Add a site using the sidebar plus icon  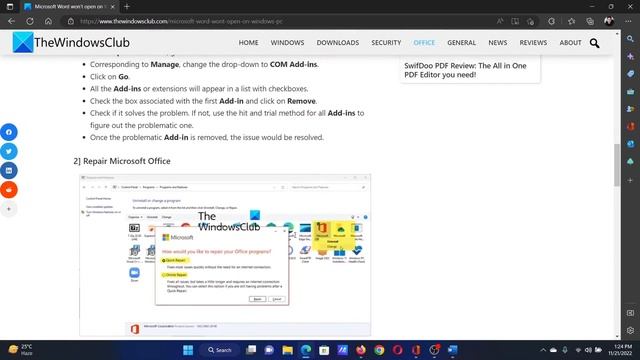(x=630, y=180)
